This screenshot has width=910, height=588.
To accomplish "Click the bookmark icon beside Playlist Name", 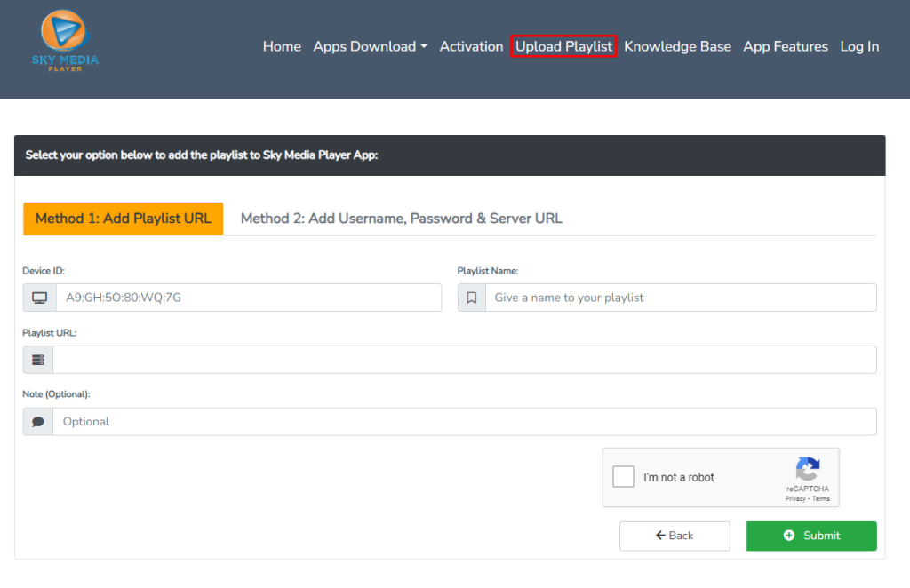I will 472,298.
